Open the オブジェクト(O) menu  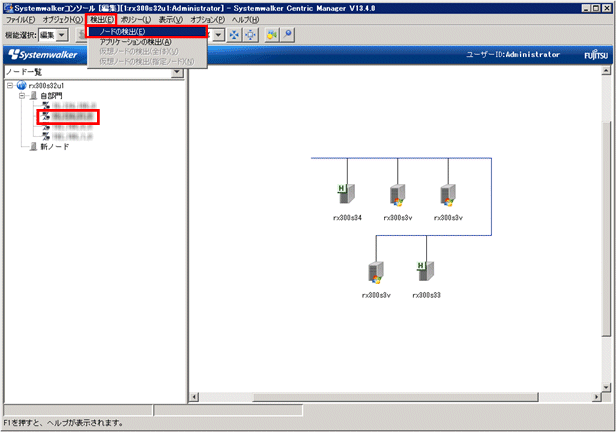(x=62, y=20)
